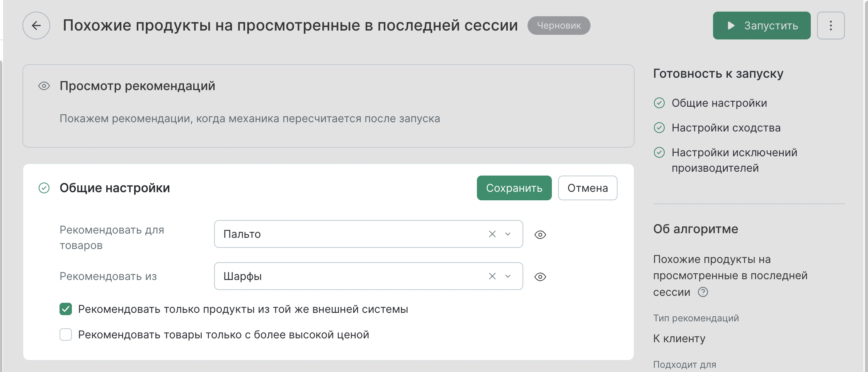Go back using the arrow button
Viewport: 868px width, 372px height.
coord(36,26)
